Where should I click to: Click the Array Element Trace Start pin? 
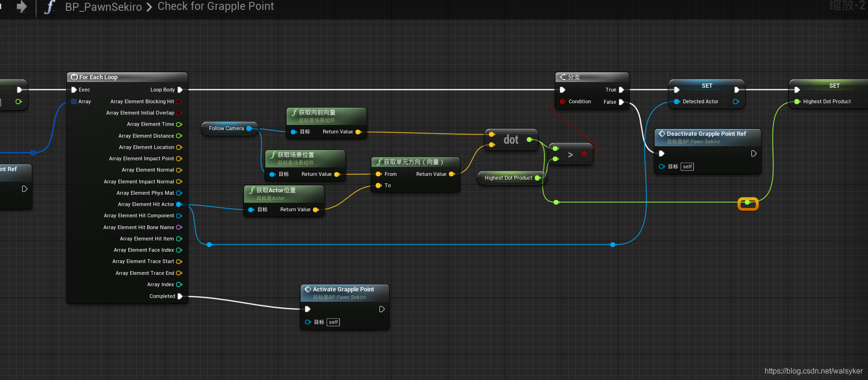[179, 261]
